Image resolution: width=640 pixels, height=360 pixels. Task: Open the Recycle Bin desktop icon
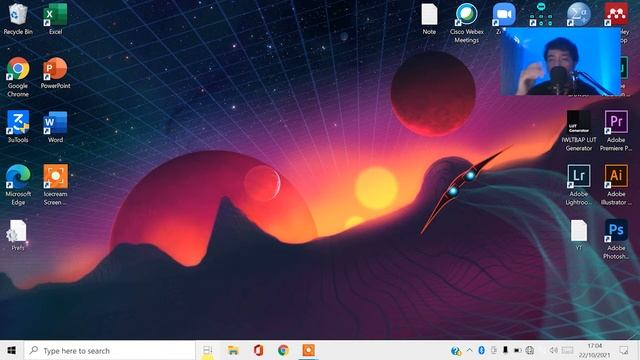click(18, 19)
